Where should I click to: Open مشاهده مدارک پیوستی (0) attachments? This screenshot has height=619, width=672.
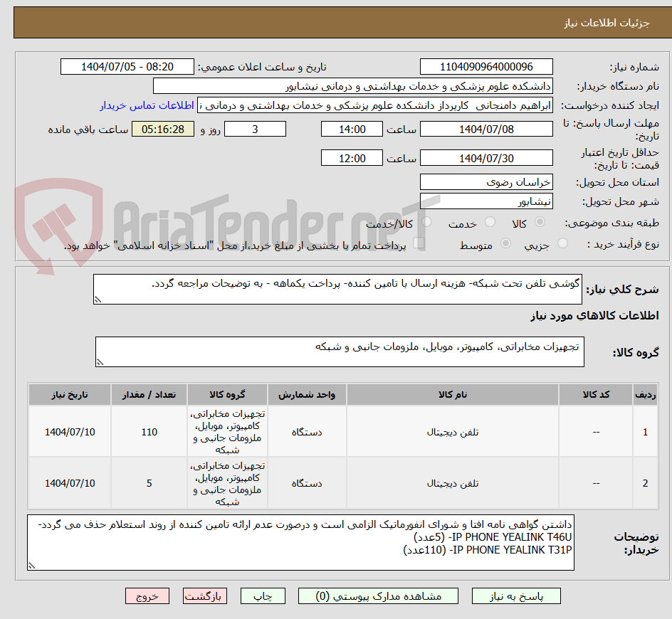pos(378,596)
